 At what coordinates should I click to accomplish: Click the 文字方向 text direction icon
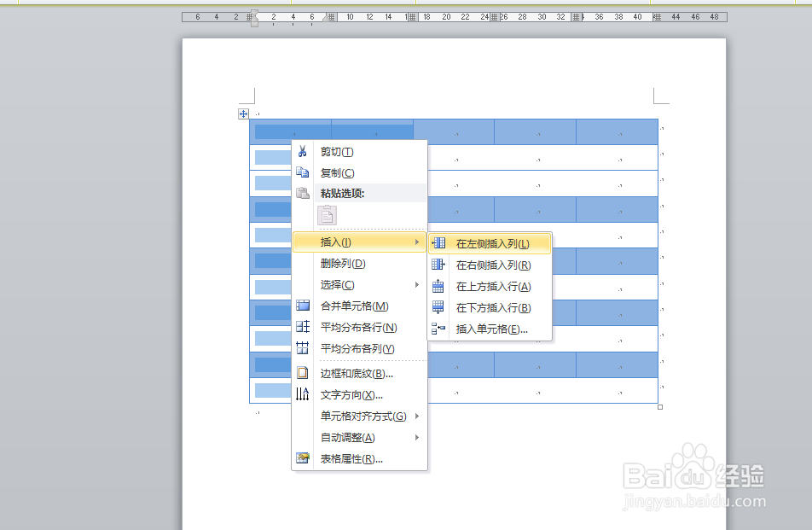tap(303, 393)
